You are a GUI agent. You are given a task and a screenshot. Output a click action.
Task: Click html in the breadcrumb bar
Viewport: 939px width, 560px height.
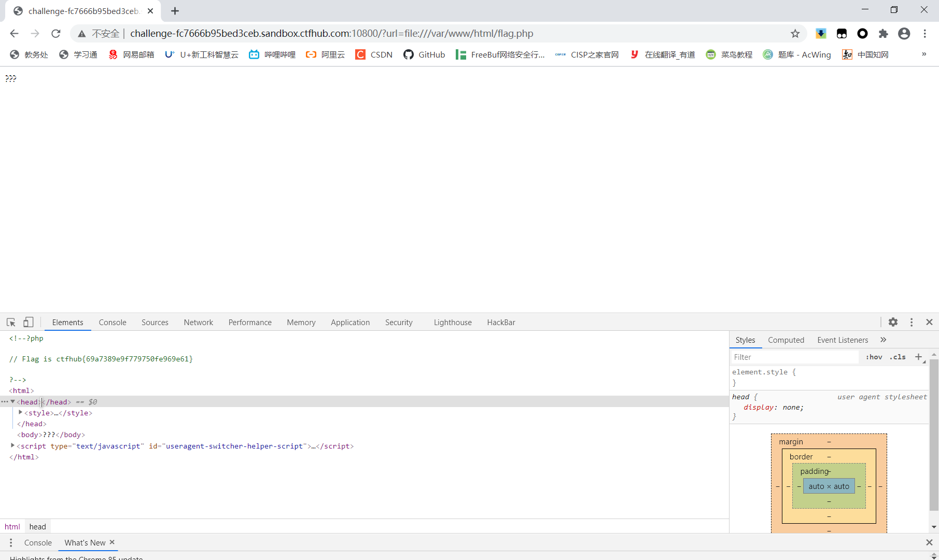[x=12, y=526]
